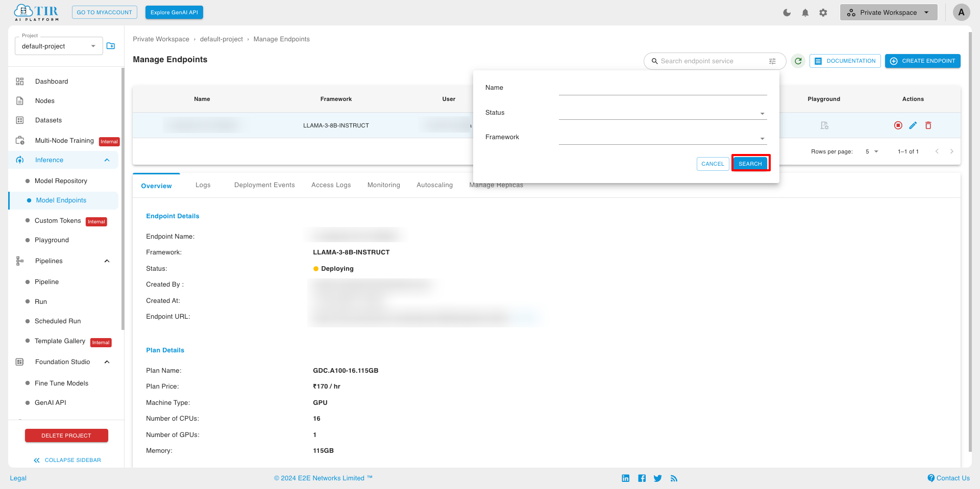Click SEARCH button in filter popup
The width and height of the screenshot is (980, 489).
(x=750, y=164)
